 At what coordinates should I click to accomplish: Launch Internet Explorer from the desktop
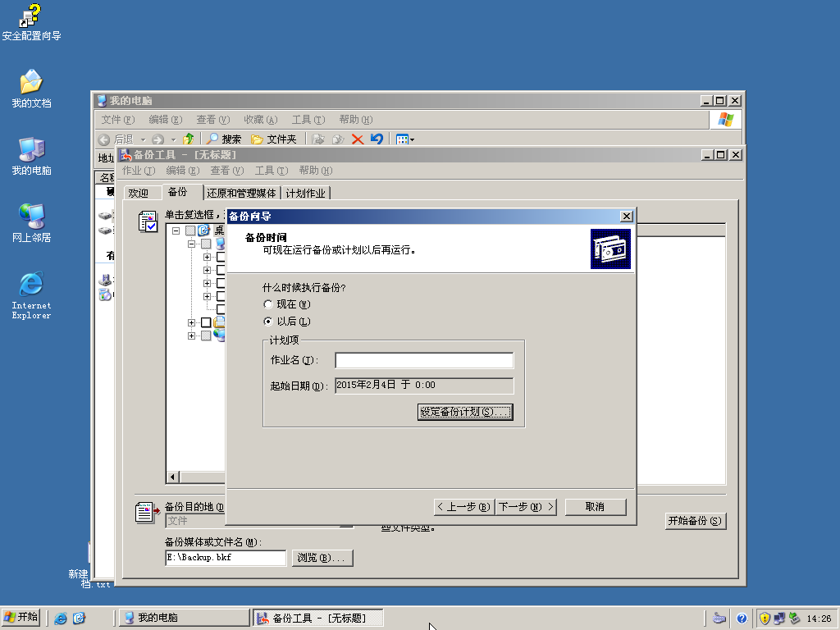point(31,295)
